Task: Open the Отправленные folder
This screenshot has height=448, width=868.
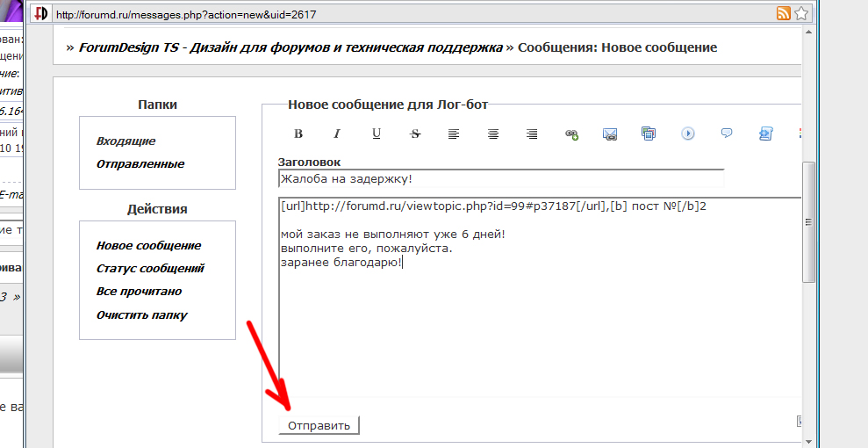Action: 140,164
